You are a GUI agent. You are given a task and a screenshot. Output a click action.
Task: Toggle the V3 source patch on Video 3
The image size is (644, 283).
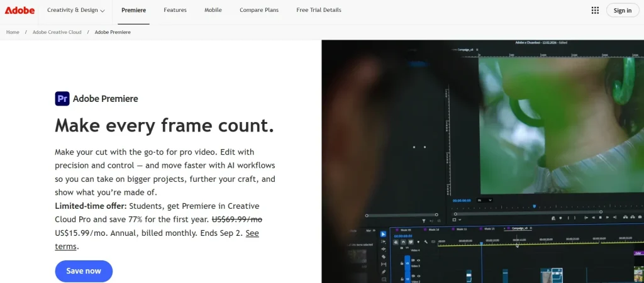(x=408, y=264)
